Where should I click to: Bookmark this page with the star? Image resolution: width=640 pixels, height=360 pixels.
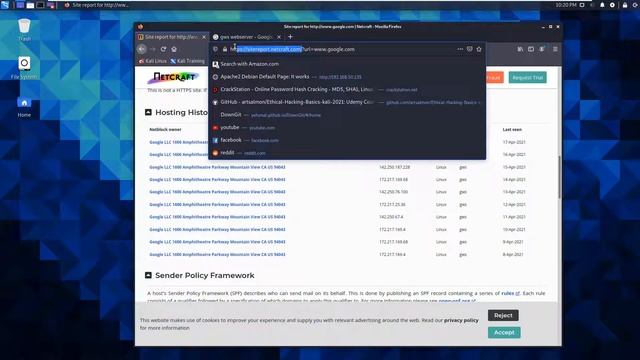[x=479, y=49]
